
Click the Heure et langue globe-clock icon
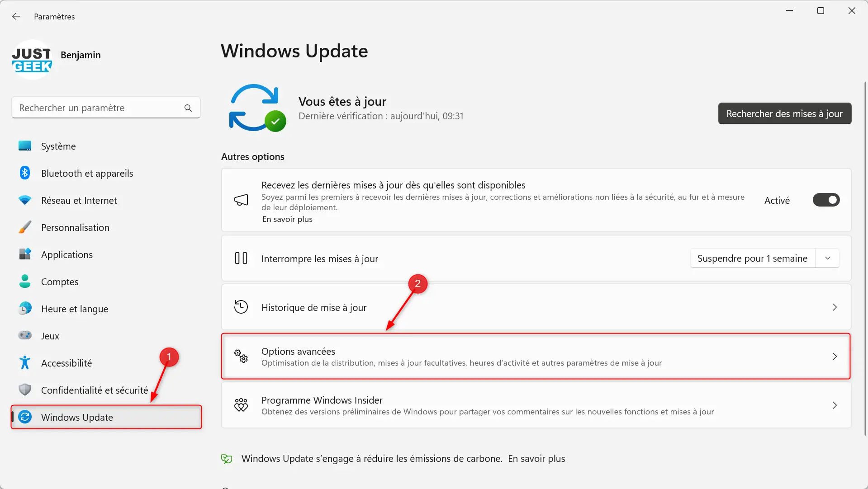(25, 309)
